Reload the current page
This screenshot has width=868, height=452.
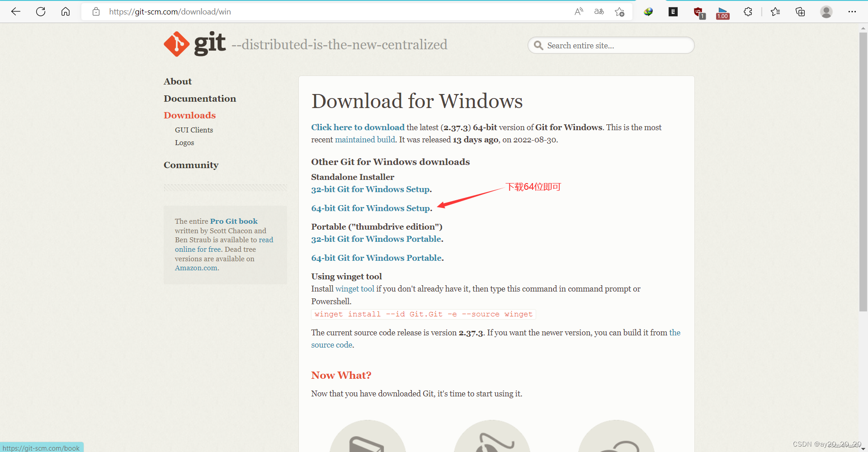click(41, 12)
